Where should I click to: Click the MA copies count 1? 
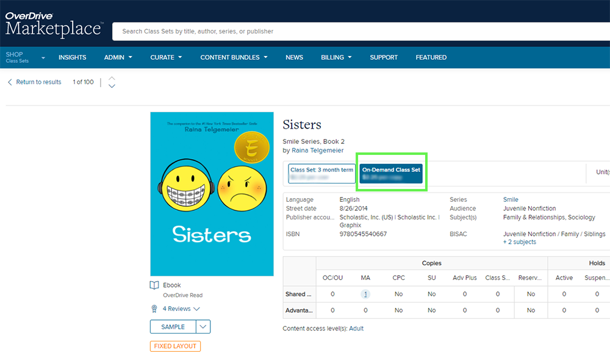(365, 294)
